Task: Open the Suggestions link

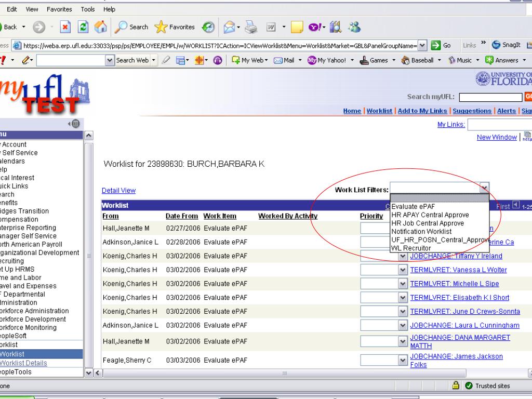Action: pyautogui.click(x=472, y=111)
